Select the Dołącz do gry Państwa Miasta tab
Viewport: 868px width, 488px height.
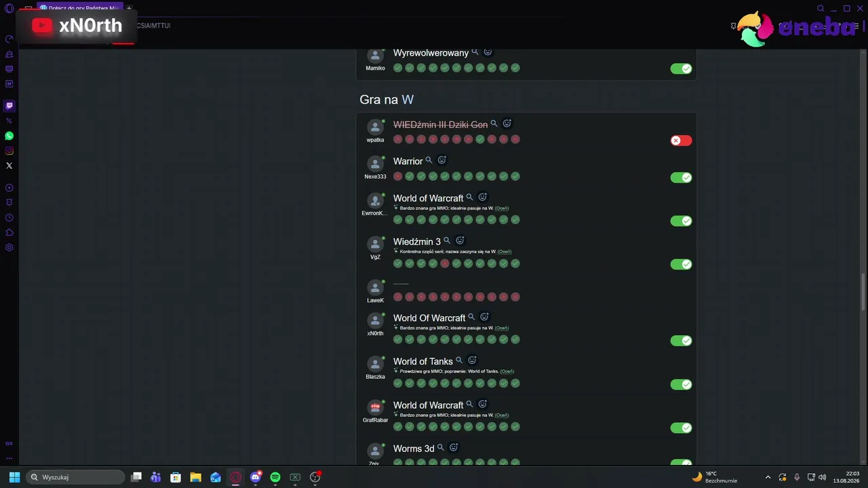79,8
